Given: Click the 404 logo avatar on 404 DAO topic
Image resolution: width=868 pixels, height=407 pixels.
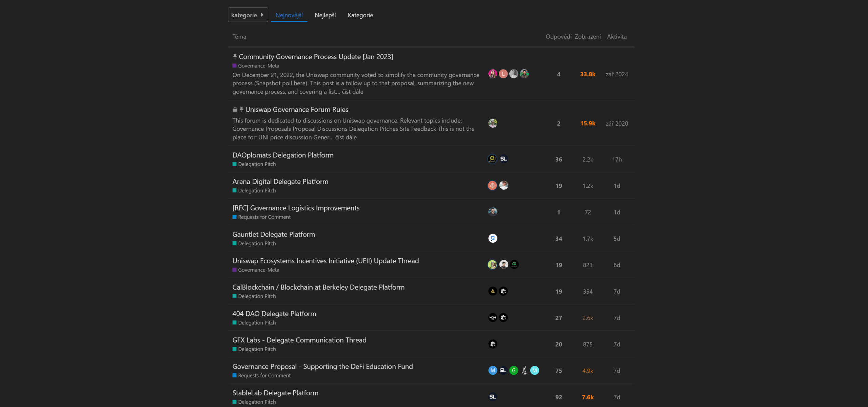Looking at the screenshot, I should coord(493,318).
